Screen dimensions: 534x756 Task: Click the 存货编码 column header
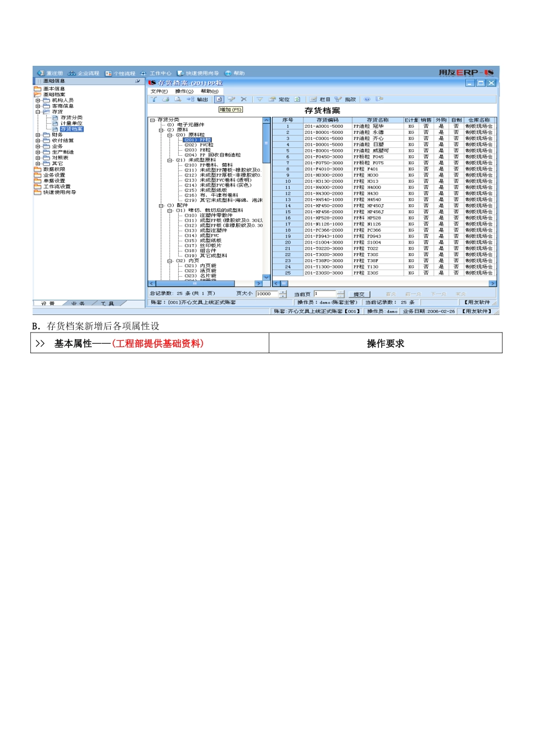328,120
